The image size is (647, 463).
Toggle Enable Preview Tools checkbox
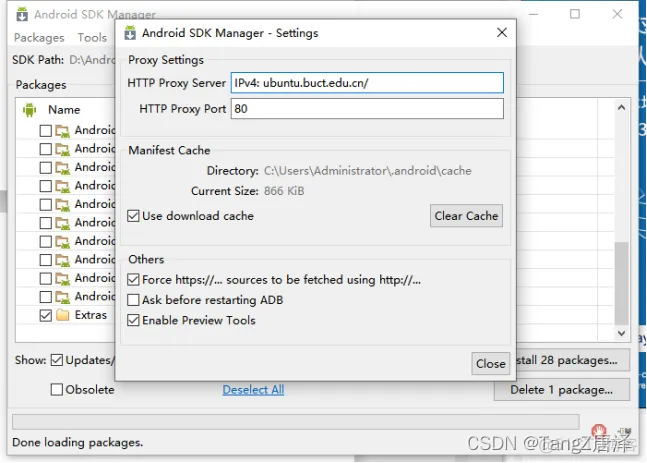click(x=133, y=320)
